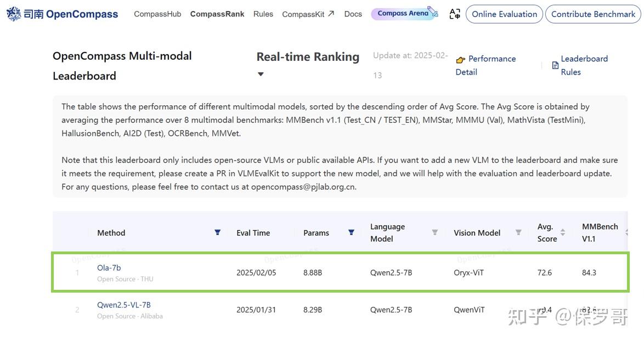Viewport: 644px width, 343px height.
Task: Open the Vision Model filter dropdown
Action: [x=518, y=232]
